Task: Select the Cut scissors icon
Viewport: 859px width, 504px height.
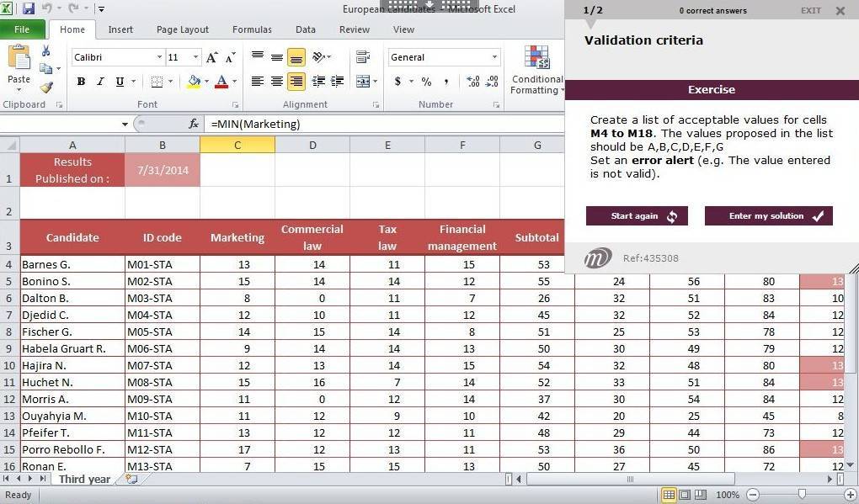Action: pos(45,51)
